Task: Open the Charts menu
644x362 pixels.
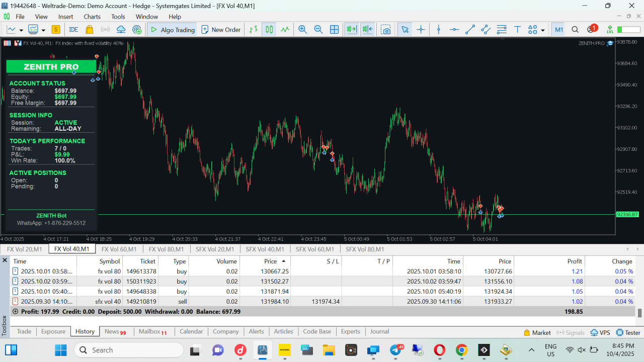Action: pyautogui.click(x=92, y=17)
